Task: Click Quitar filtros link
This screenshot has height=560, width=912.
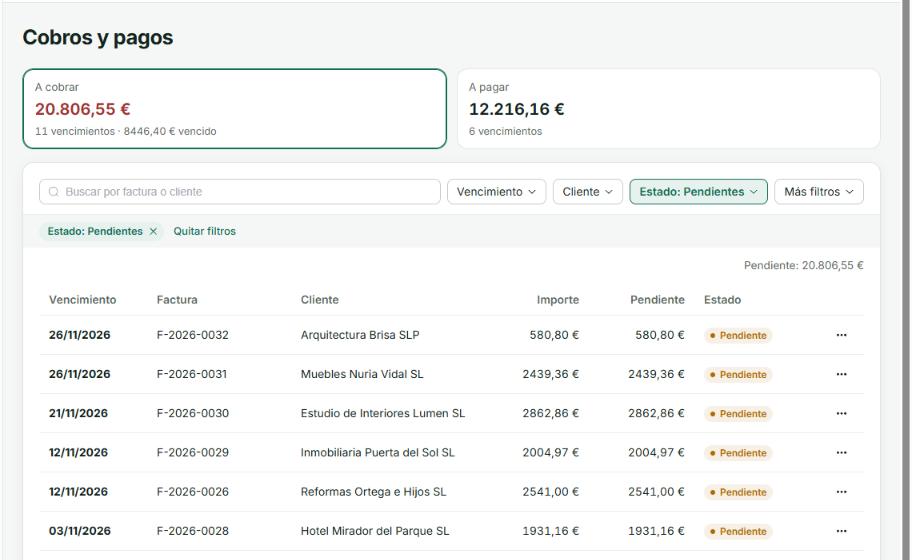Action: (204, 231)
